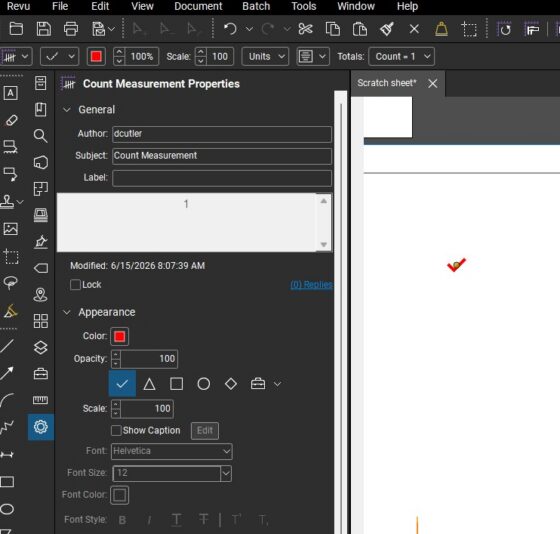Click the Label input field
The image size is (560, 534).
(222, 178)
